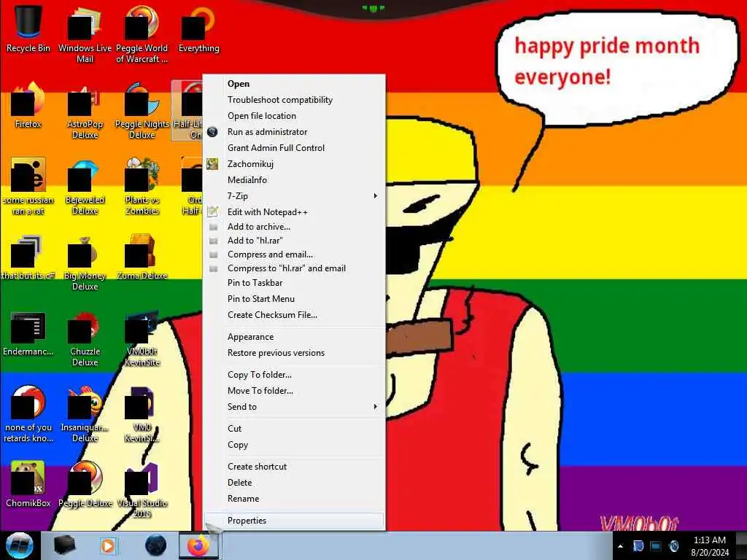Screen dimensions: 747x560
Task: Click the Windows Start orb
Action: pos(19,545)
